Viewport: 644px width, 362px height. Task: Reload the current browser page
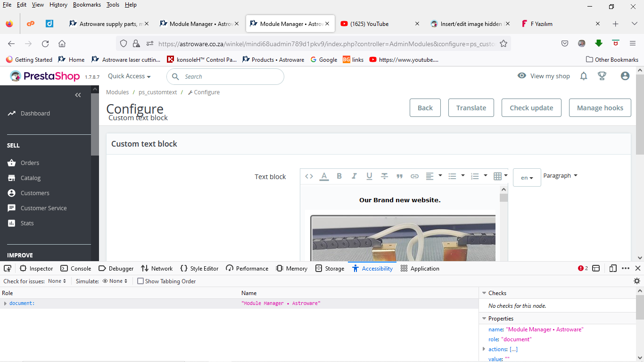click(45, 43)
